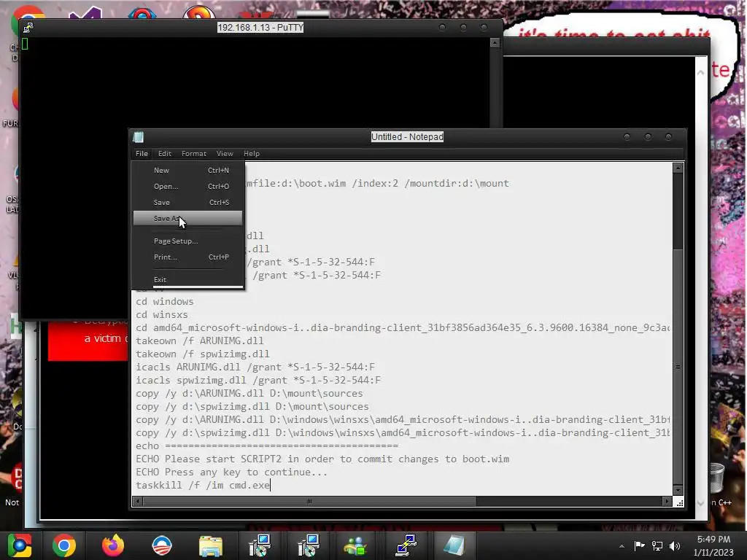
Task: Click the 'ECHO Please start SCRIPT2' line
Action: point(322,459)
